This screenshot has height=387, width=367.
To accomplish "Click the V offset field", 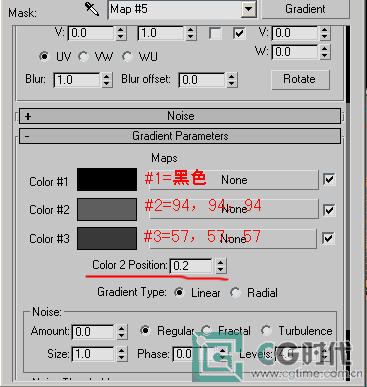I will (91, 33).
